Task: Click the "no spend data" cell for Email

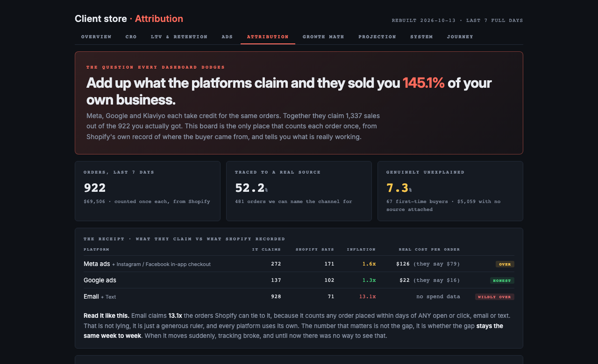Action: point(438,296)
